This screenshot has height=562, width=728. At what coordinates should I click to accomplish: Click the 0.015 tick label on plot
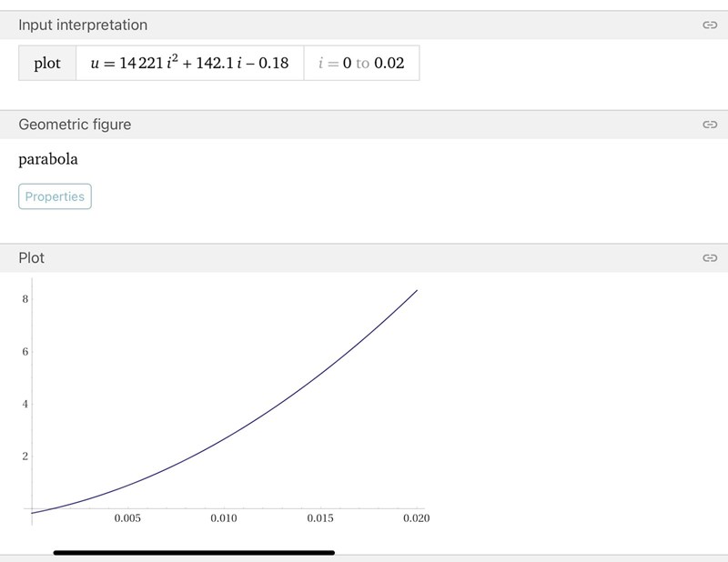pos(320,518)
